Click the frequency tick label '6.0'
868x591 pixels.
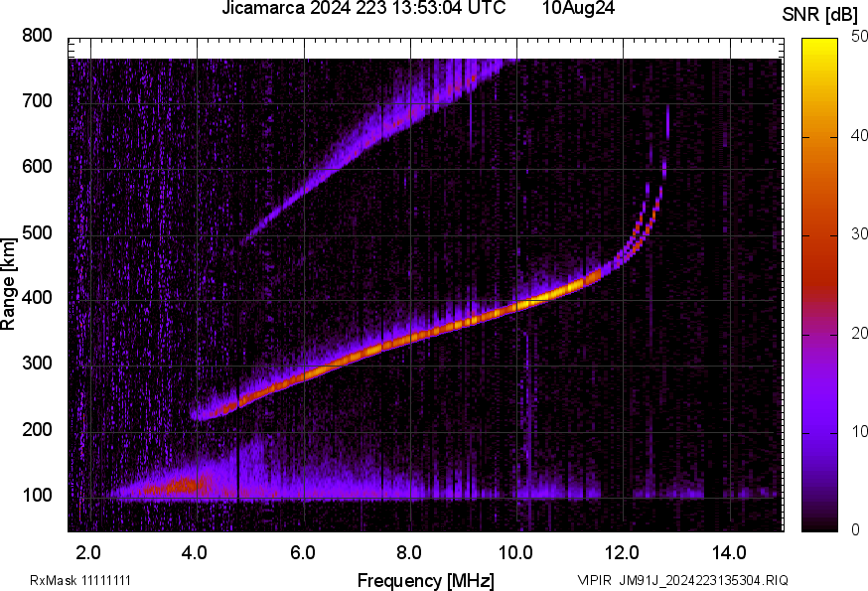302,553
